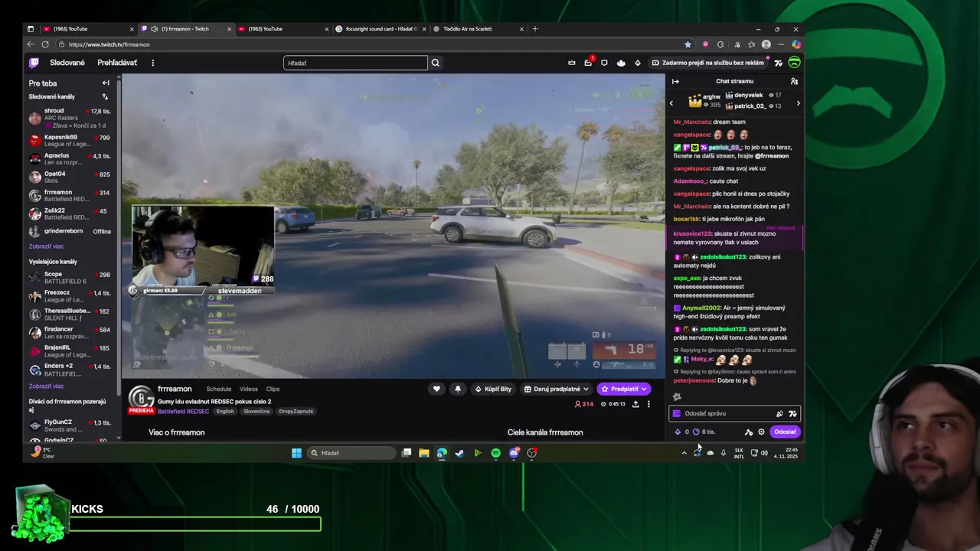Reload the page in the browser
This screenshot has height=551, width=980.
(45, 44)
